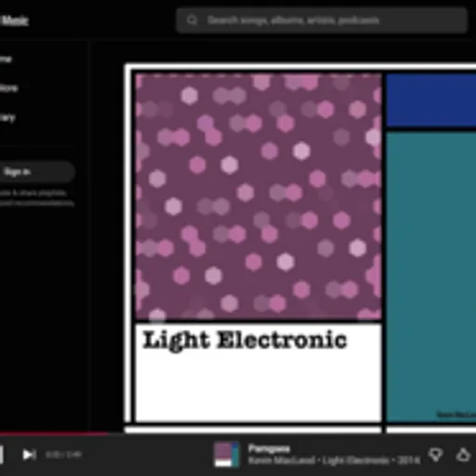Click the Kevin MacLeod artist line in player bar
The width and height of the screenshot is (476, 476).
click(334, 460)
